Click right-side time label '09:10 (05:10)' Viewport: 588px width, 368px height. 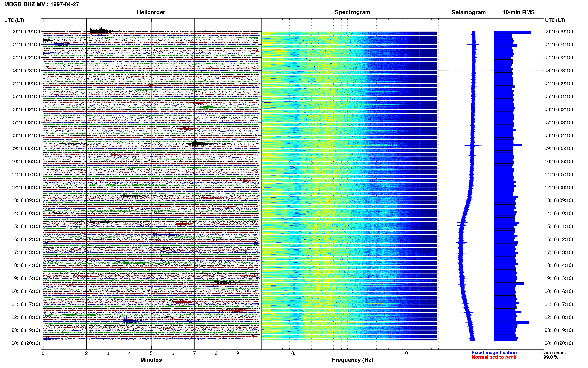[559, 148]
